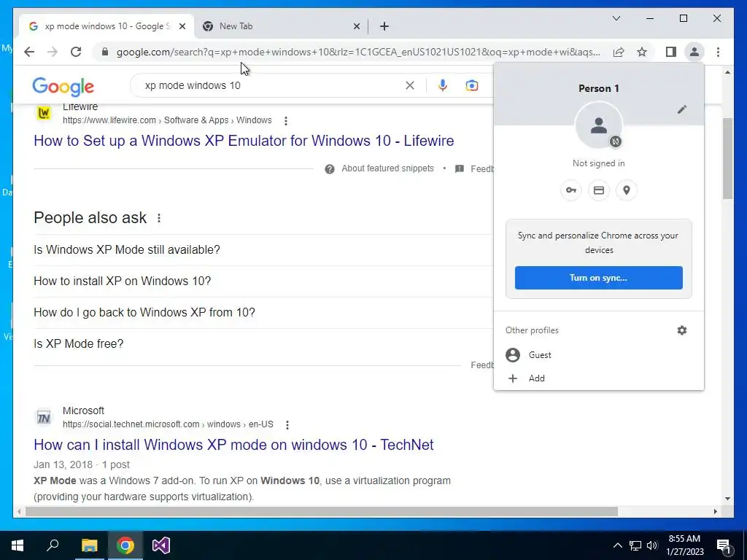Open the network status tray icon

pyautogui.click(x=635, y=545)
